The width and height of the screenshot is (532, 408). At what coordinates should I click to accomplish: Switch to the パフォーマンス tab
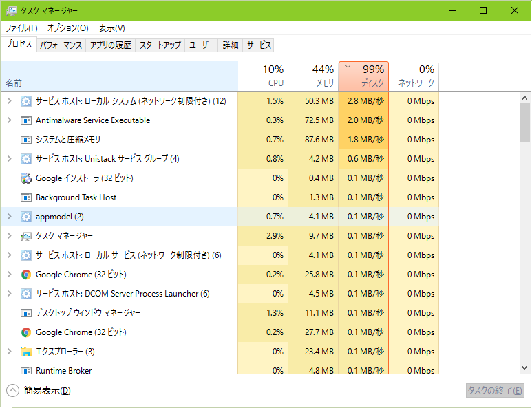[x=61, y=45]
